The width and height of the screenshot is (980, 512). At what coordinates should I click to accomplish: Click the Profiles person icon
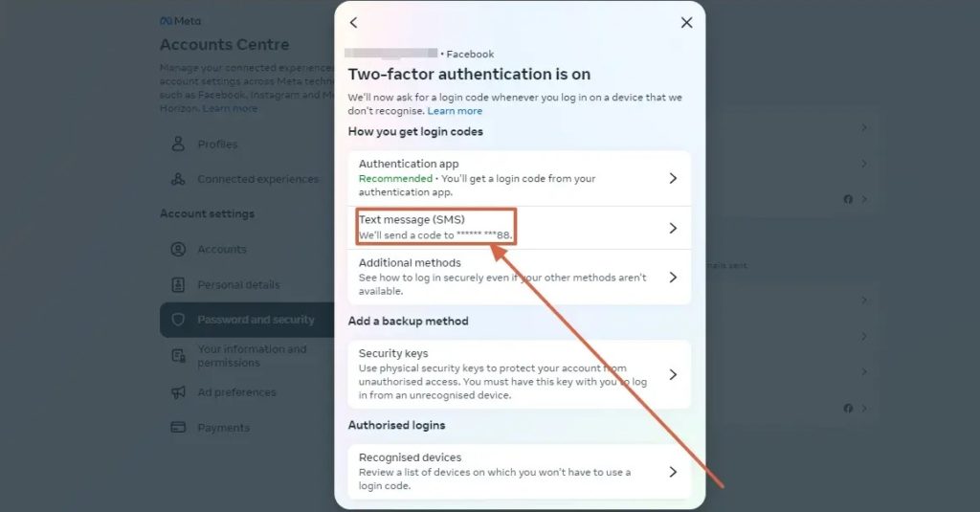pos(178,144)
